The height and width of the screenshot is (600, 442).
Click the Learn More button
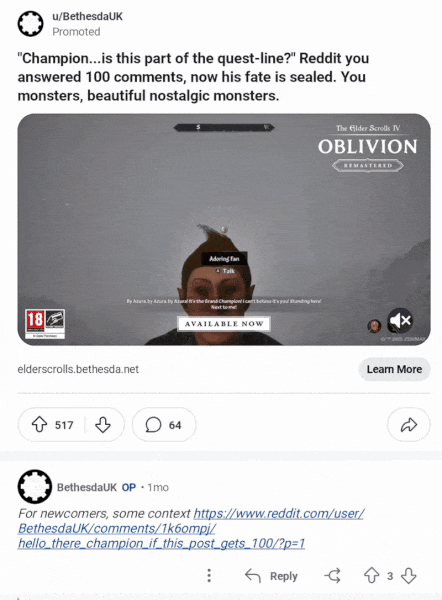click(394, 369)
